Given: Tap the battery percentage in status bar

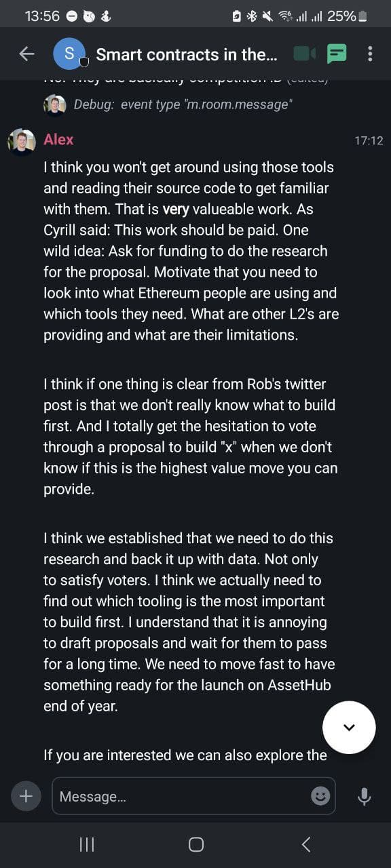Looking at the screenshot, I should [341, 16].
